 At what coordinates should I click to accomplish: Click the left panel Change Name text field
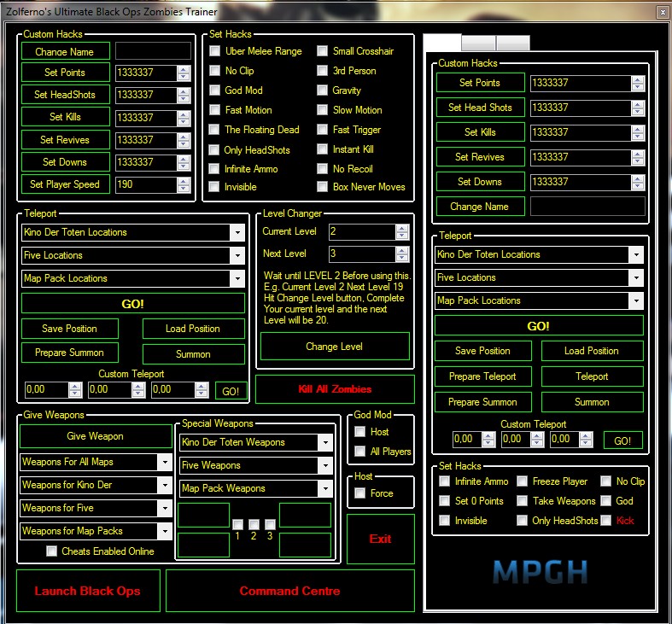[153, 52]
